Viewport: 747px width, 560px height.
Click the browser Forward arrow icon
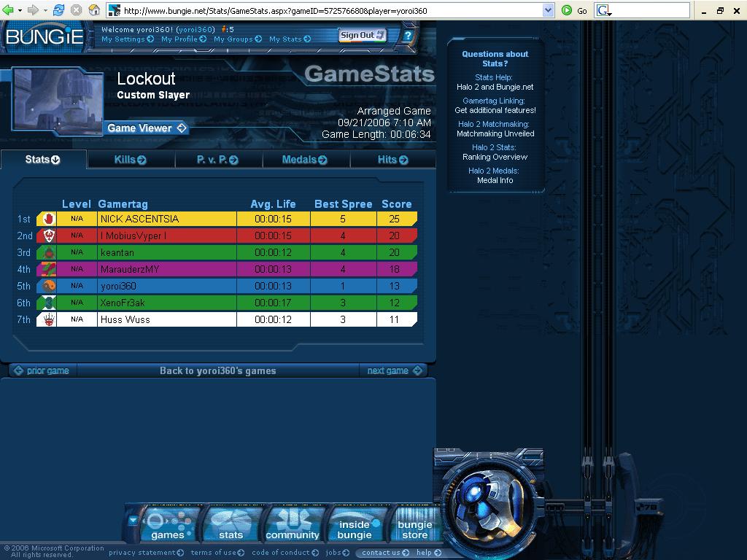click(32, 10)
